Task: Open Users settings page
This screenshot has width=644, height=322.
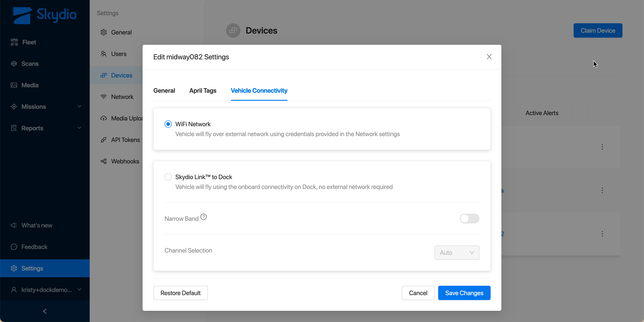Action: 119,54
